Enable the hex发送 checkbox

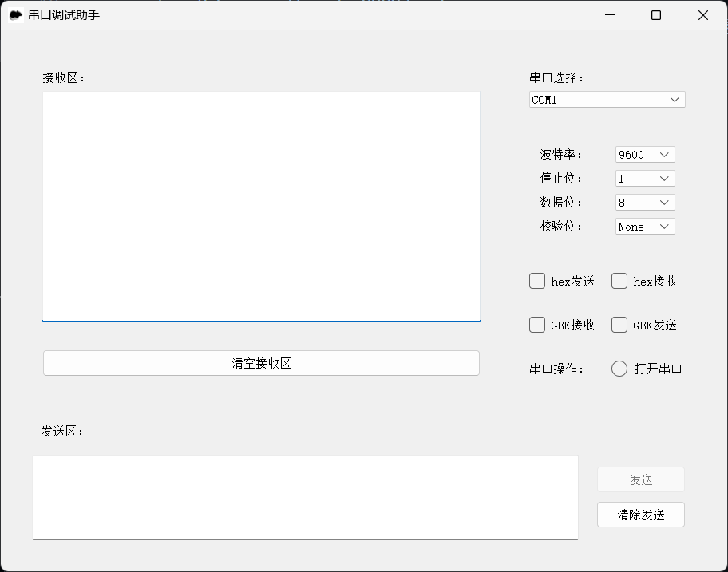(537, 281)
